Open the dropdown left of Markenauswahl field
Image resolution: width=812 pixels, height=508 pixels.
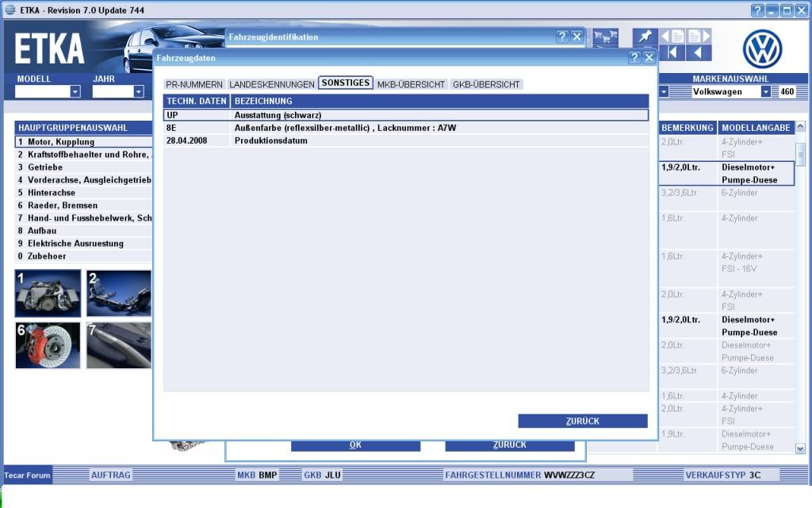pos(664,92)
